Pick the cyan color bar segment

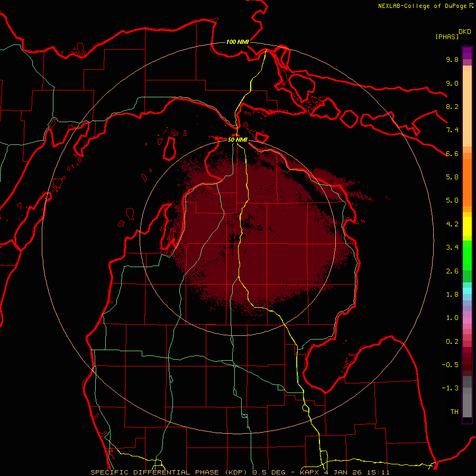click(x=467, y=291)
